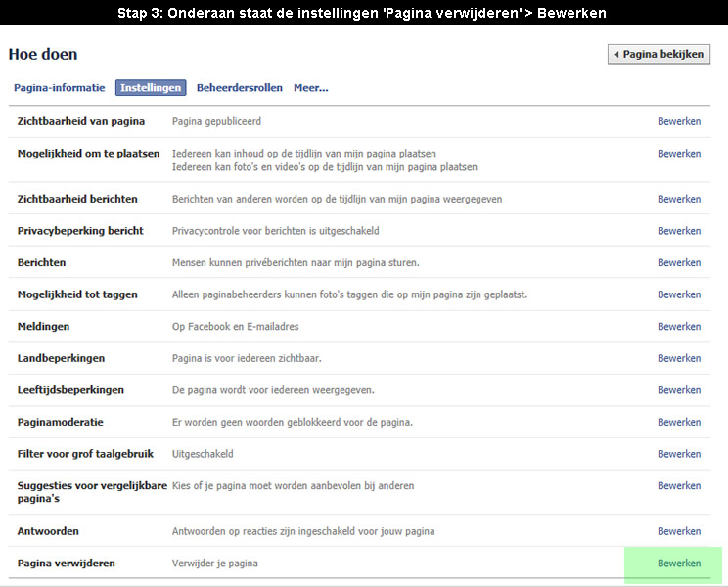Click the 'Mogelijkheid om te plaatsen' label
Viewport: 728px width, 587px height.
[89, 154]
